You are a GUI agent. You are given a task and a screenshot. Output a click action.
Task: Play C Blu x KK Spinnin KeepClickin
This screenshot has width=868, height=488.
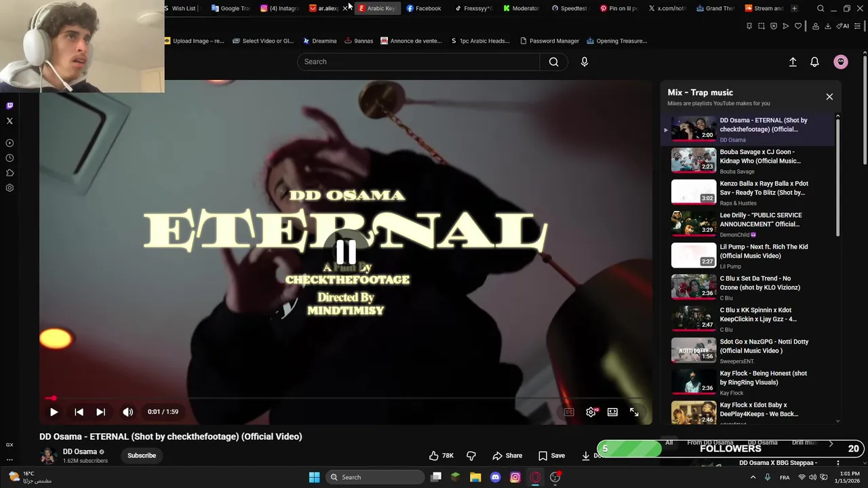pyautogui.click(x=748, y=319)
